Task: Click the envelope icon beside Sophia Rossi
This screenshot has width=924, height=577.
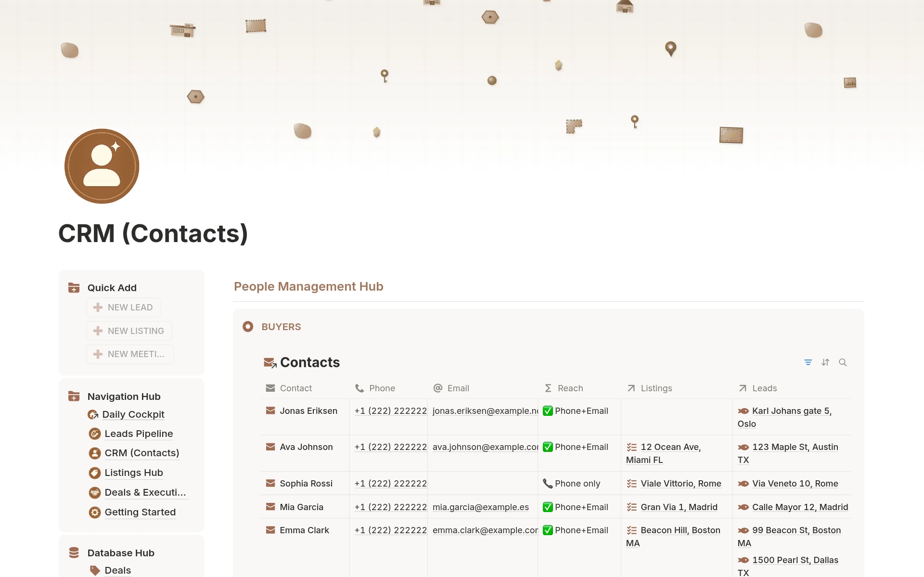Action: coord(270,483)
